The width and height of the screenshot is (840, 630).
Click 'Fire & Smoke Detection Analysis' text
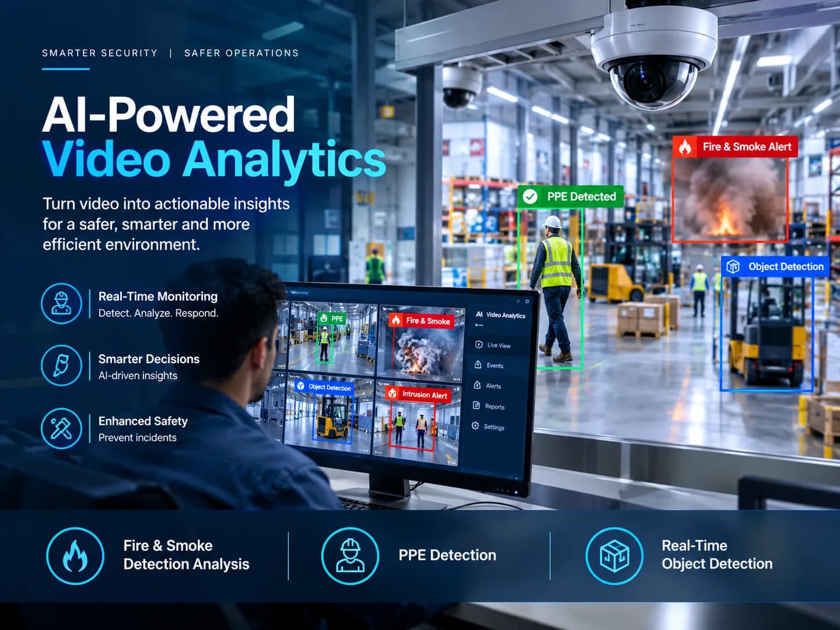pyautogui.click(x=186, y=555)
